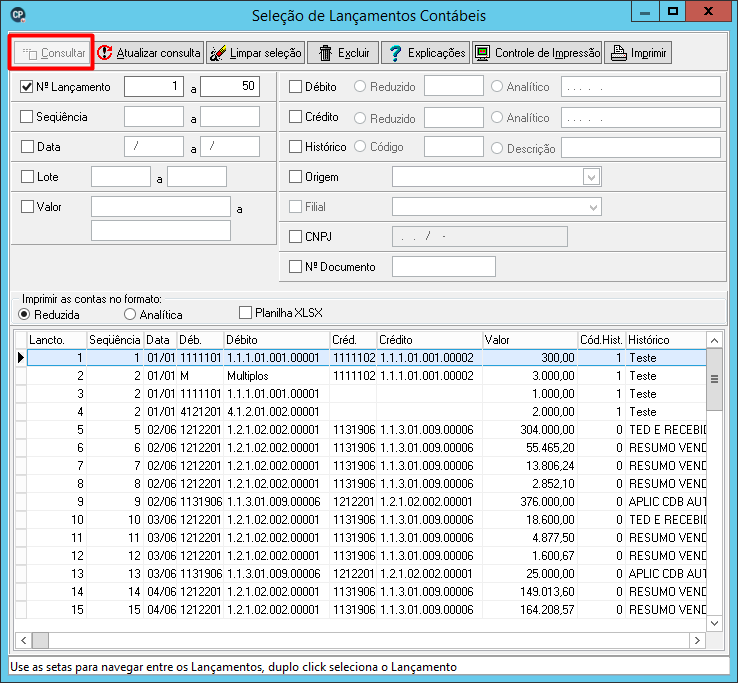Enable the Planilha XLSX checkbox
This screenshot has width=738, height=683.
pos(245,313)
